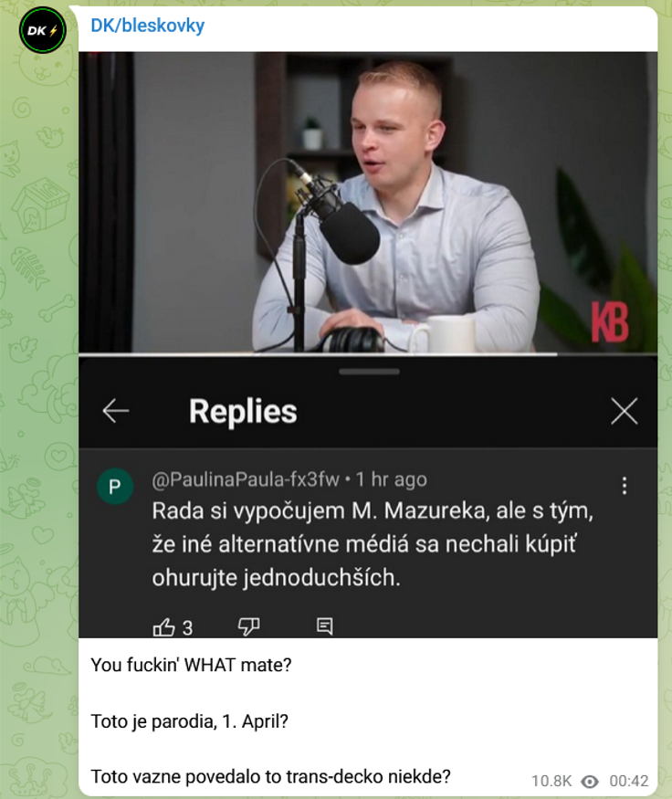Open the @PaulinaPaula-fx3fw username
The height and width of the screenshot is (799, 672).
pyautogui.click(x=246, y=479)
